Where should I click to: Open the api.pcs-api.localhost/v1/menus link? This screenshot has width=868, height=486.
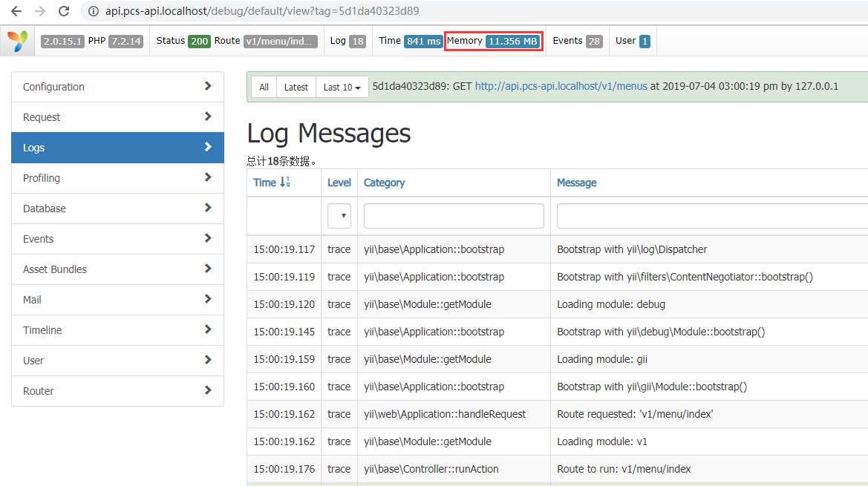(561, 87)
